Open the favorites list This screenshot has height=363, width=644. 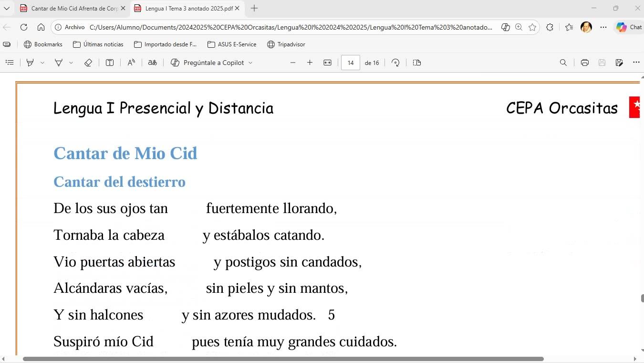point(569,27)
